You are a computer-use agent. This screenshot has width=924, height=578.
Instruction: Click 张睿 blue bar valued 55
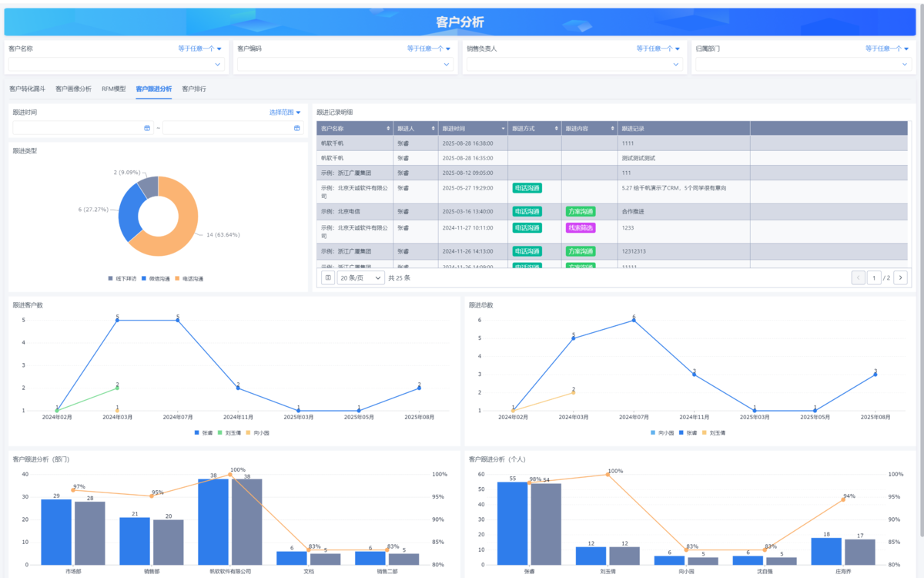coord(513,523)
